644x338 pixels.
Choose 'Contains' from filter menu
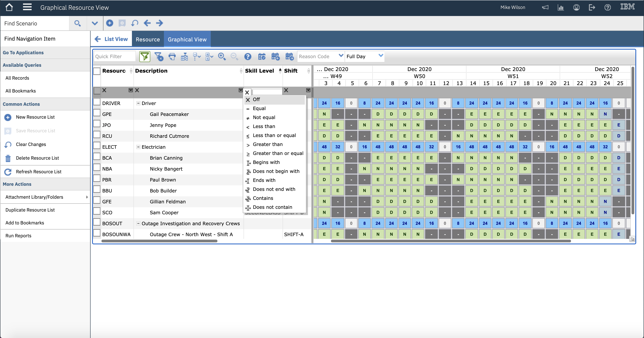(x=263, y=198)
